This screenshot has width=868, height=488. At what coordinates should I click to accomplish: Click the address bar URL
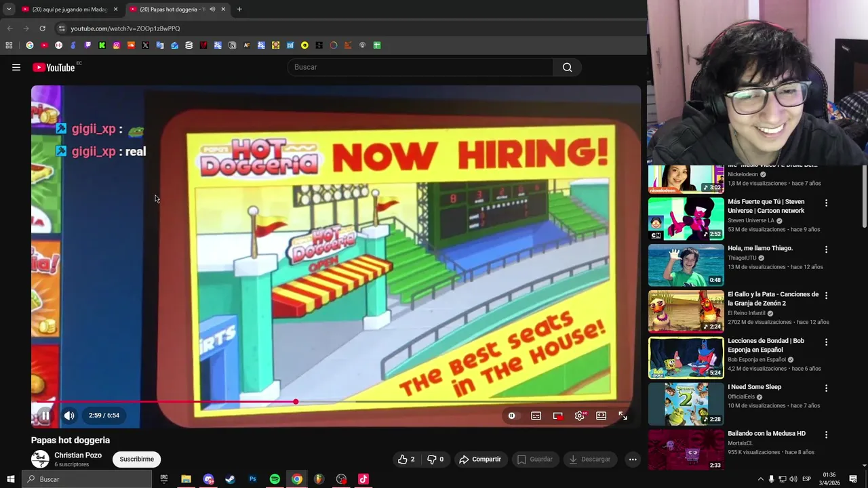[125, 28]
